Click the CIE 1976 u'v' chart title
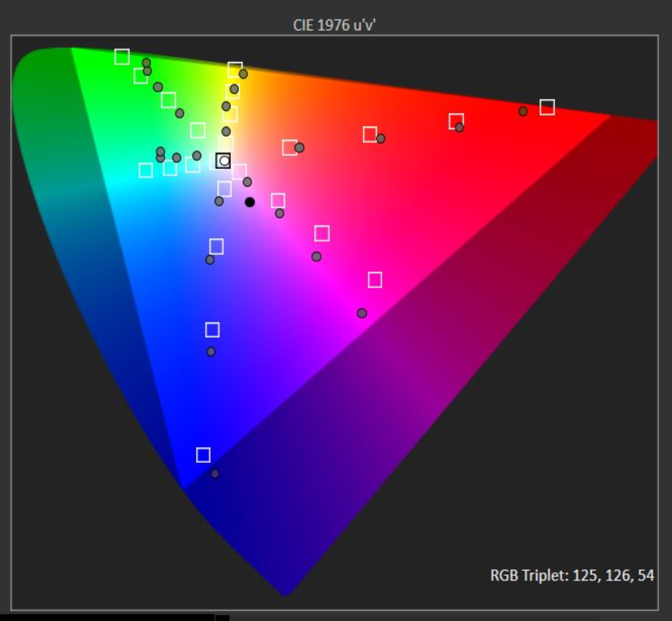This screenshot has height=621, width=672. click(335, 26)
